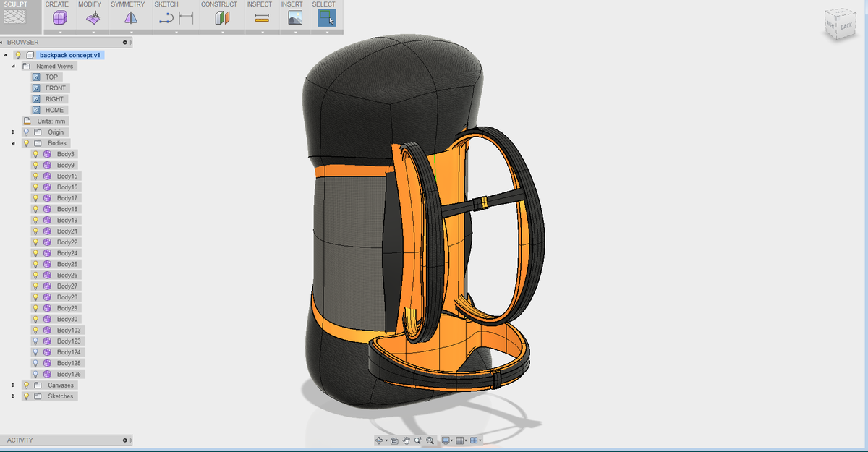
Task: Open the MODIFY menu label
Action: pyautogui.click(x=90, y=4)
